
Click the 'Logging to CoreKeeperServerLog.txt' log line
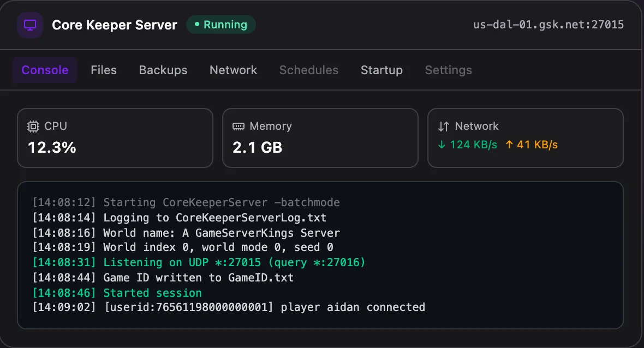coord(180,218)
